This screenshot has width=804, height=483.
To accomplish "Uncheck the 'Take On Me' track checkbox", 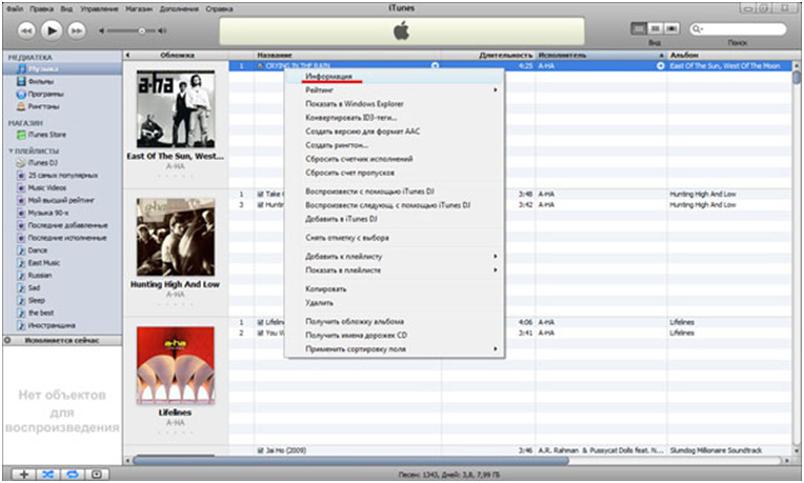I will (260, 193).
